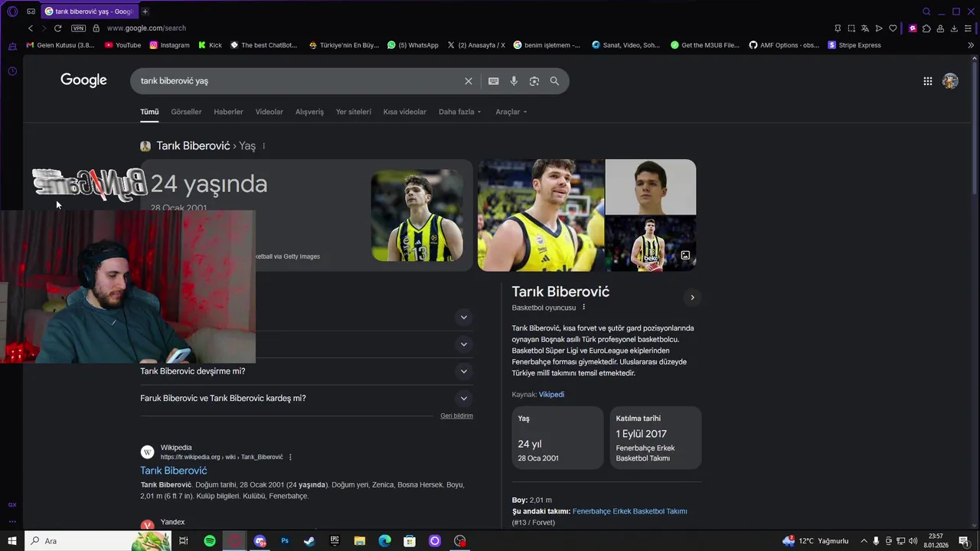This screenshot has width=980, height=551.
Task: Launch Spotify from the taskbar
Action: pos(210,541)
